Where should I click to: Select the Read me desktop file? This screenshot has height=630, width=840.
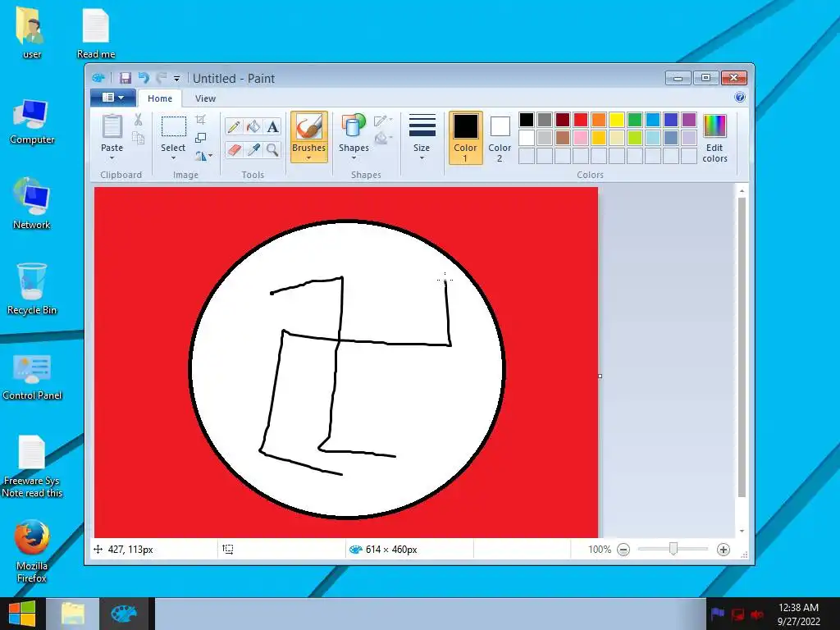coord(96,33)
